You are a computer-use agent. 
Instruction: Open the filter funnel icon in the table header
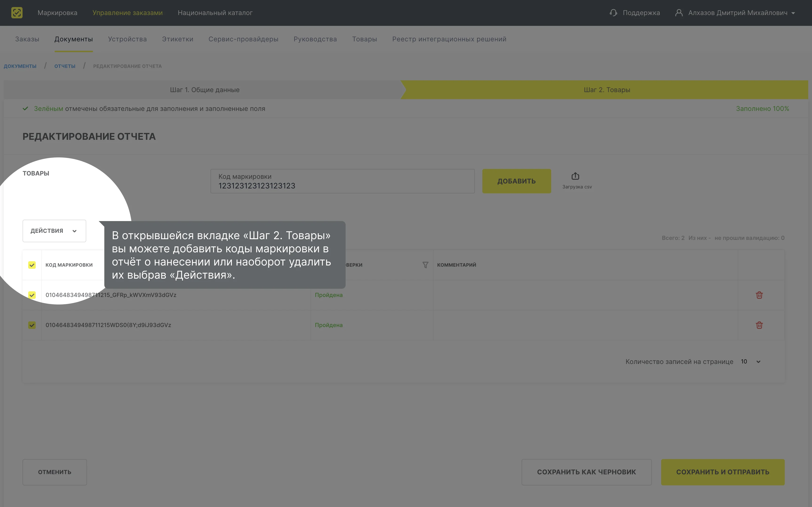tap(425, 265)
